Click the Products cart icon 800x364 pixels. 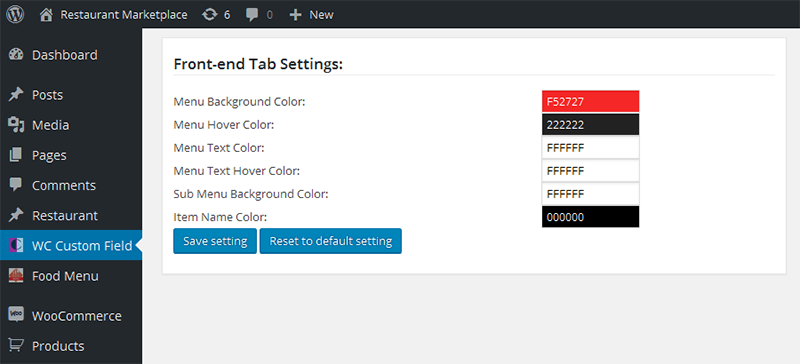click(16, 346)
